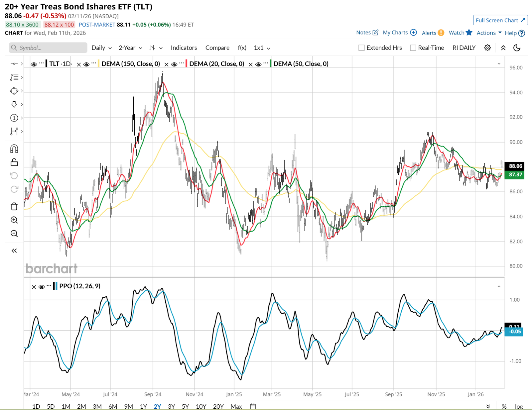Click the DEMA 20 red color swatch
Image resolution: width=532 pixels, height=410 pixels.
186,64
